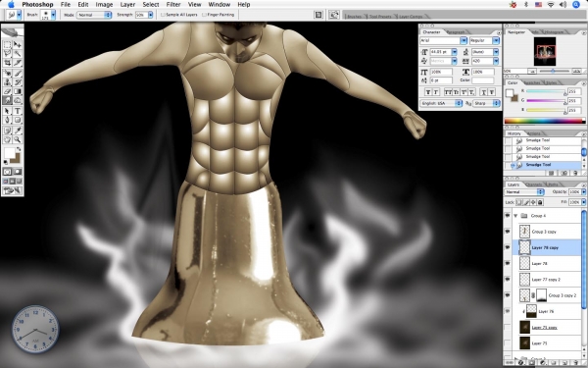588x368 pixels.
Task: Open the Spotlight search icon
Action: [576, 5]
